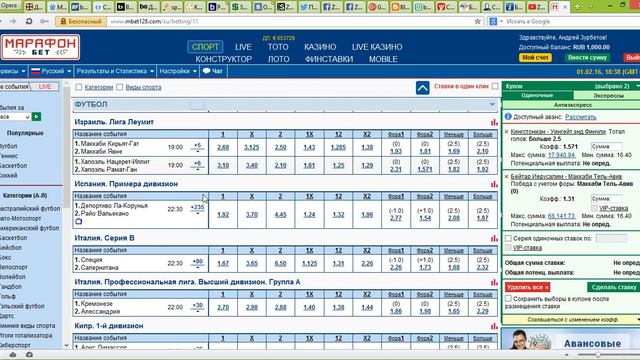640x360 pixels.
Task: Open the LIVE events tab in sidebar
Action: click(45, 87)
